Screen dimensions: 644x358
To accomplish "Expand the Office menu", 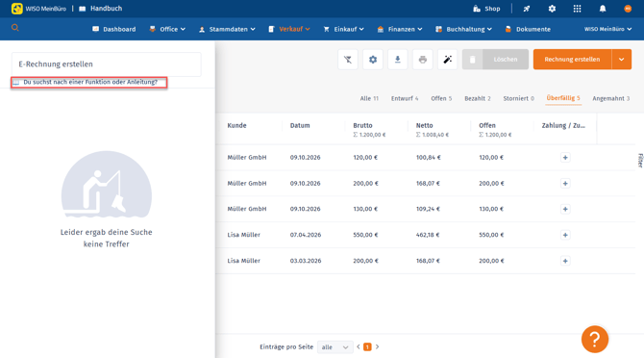I will coord(167,29).
